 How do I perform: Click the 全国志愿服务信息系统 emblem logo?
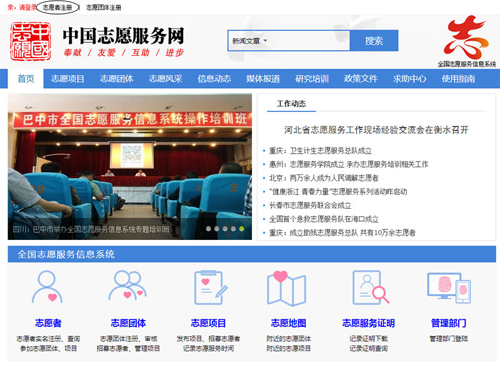tap(466, 41)
